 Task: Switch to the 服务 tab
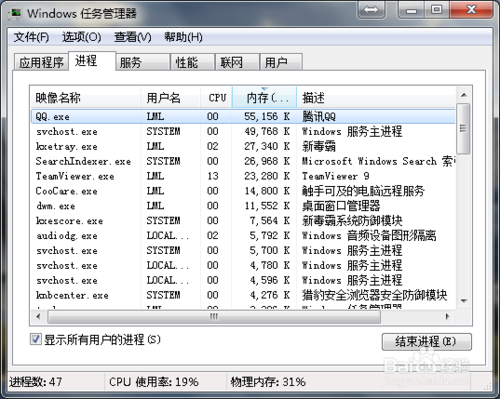tap(143, 62)
